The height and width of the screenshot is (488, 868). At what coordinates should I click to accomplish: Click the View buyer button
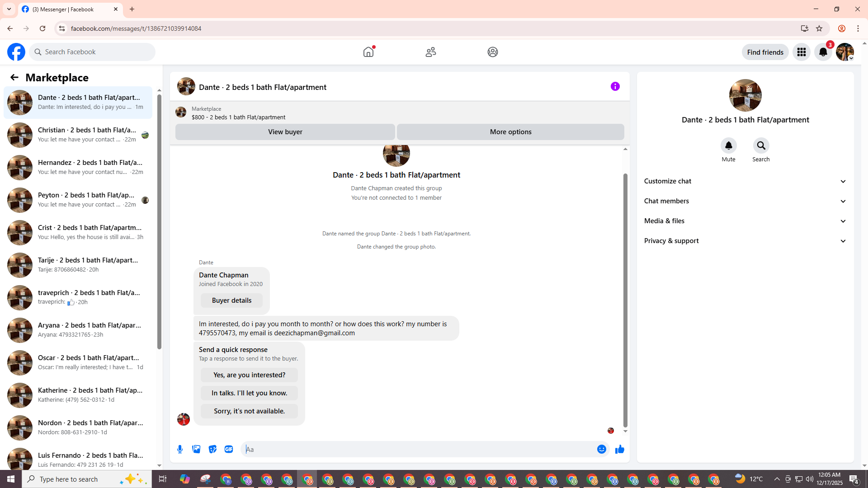point(285,132)
